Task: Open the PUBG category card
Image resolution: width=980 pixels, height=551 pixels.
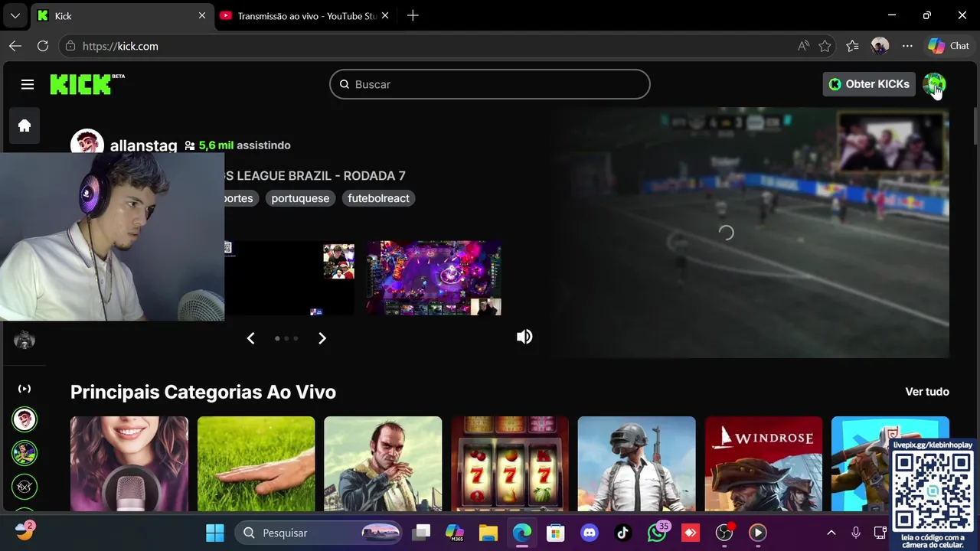Action: 637,464
